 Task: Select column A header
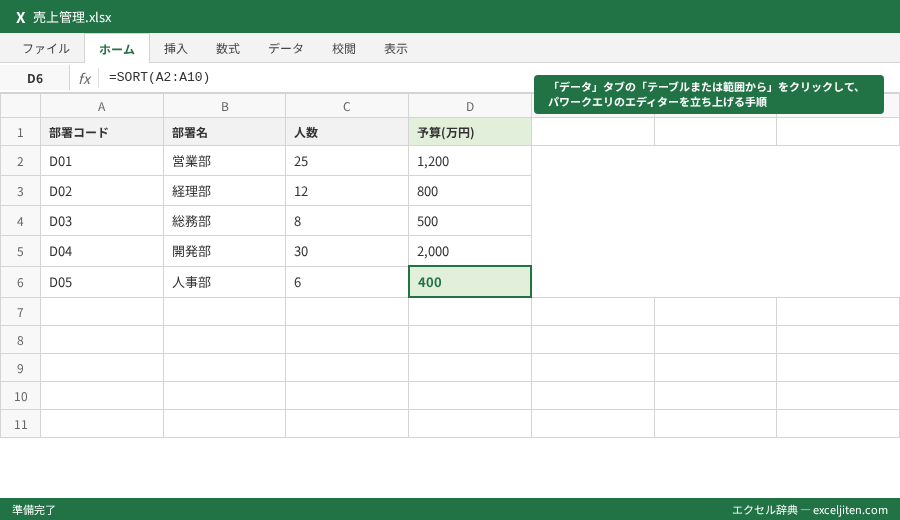(102, 106)
